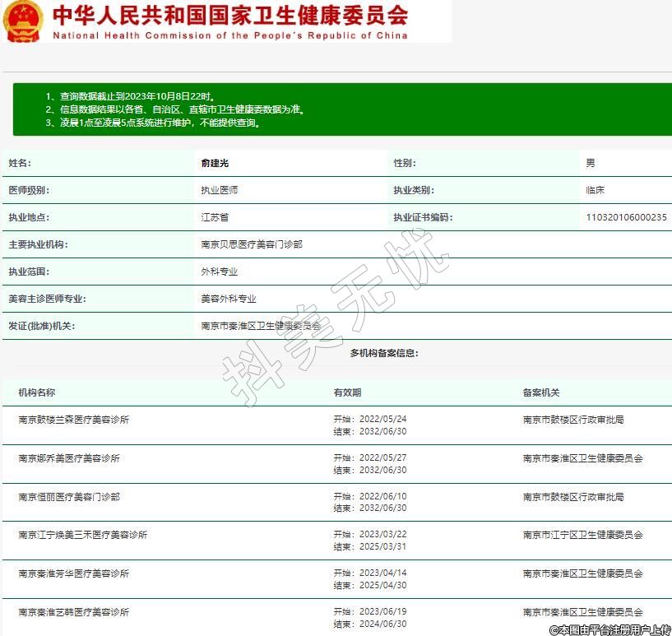
Task: Click the 执业医师 value in 医师级别 row
Action: point(220,190)
